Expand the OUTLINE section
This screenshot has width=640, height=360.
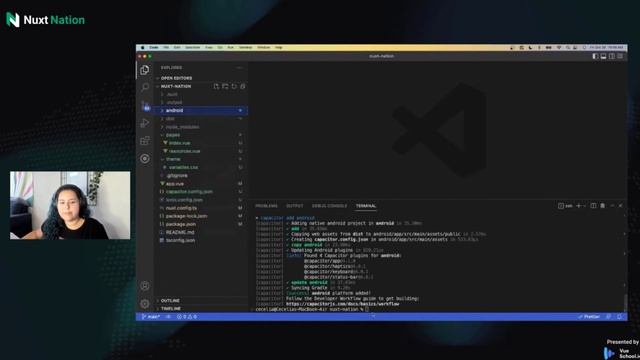(200, 300)
